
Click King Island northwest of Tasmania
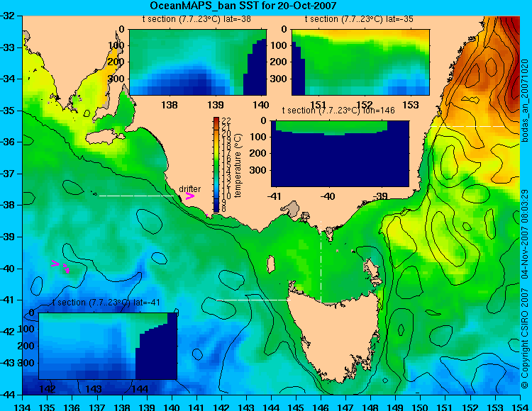point(271,264)
